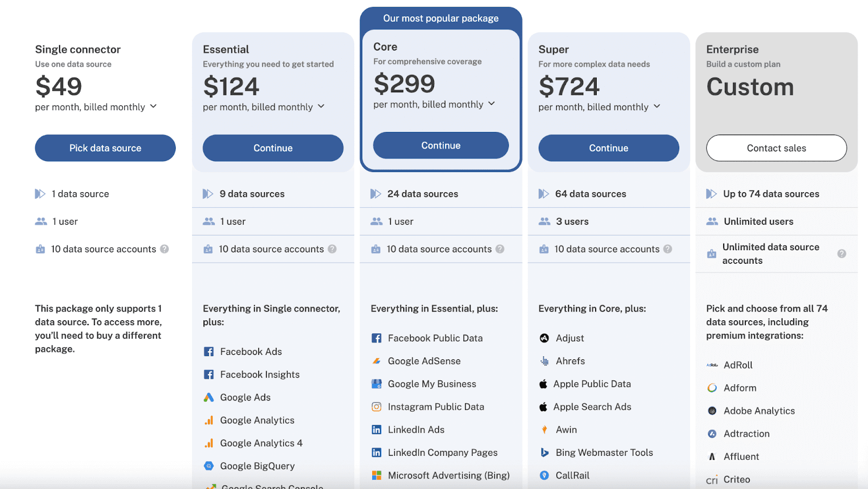Viewport: 868px width, 489px height.
Task: Expand billing period dropdown under $49
Action: pyautogui.click(x=154, y=106)
